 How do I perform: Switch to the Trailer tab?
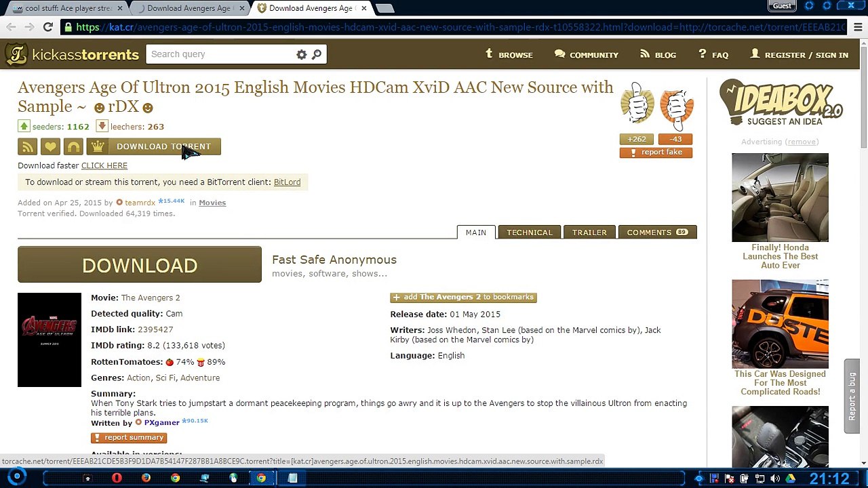(589, 232)
